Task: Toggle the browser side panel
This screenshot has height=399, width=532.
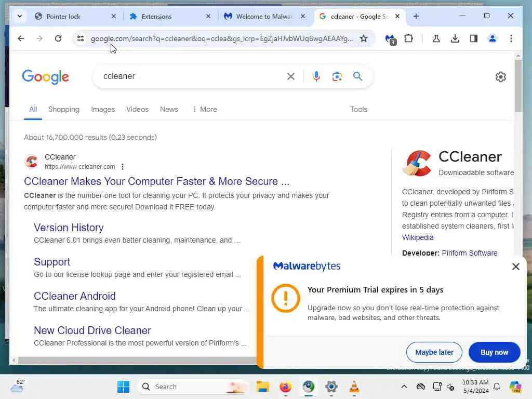Action: [x=474, y=38]
